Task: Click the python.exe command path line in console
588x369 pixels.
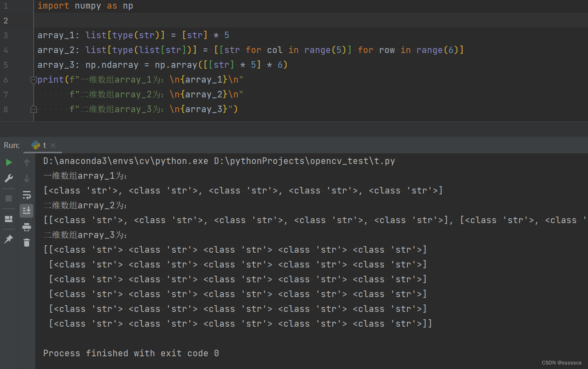Action: 219,161
